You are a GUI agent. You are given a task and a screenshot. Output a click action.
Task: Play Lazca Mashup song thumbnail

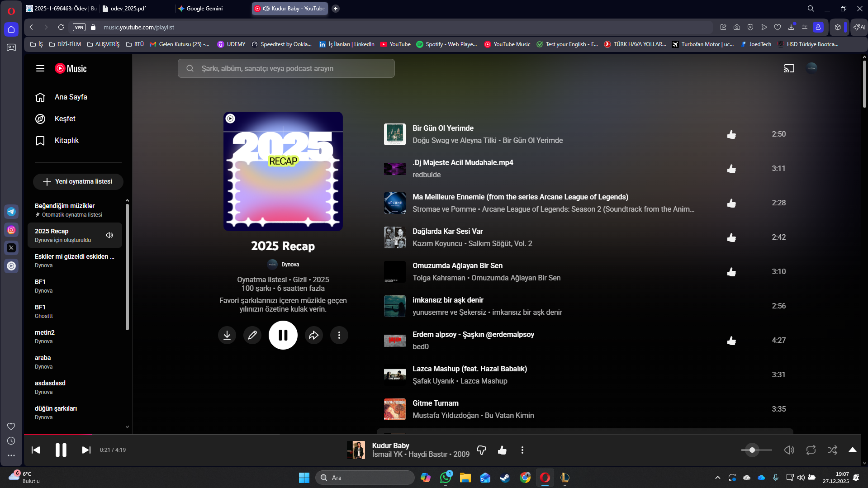coord(394,375)
